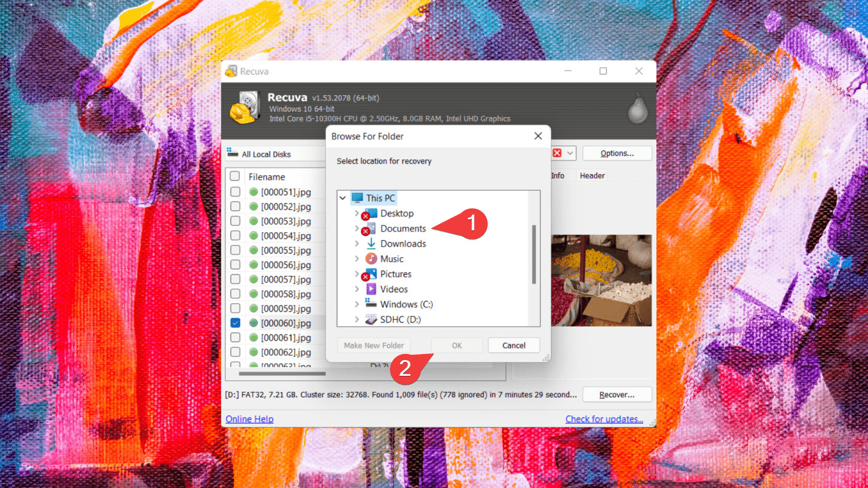Click the SDHC (D:) card icon

371,319
